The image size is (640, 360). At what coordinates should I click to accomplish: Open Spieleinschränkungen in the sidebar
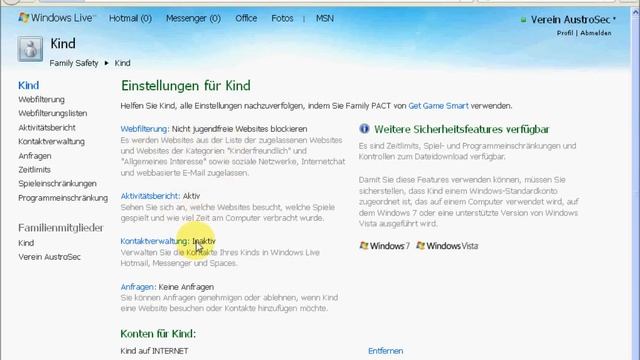point(57,184)
